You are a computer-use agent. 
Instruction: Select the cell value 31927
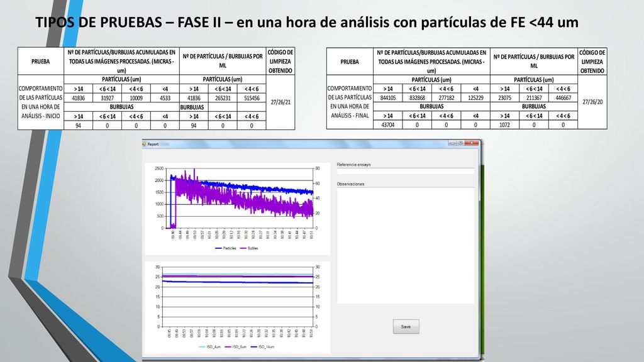pyautogui.click(x=107, y=98)
